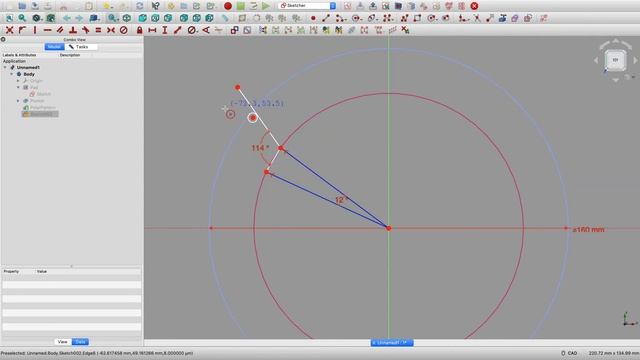Switch to the Tasks tab
This screenshot has height=360, width=640.
[x=80, y=47]
